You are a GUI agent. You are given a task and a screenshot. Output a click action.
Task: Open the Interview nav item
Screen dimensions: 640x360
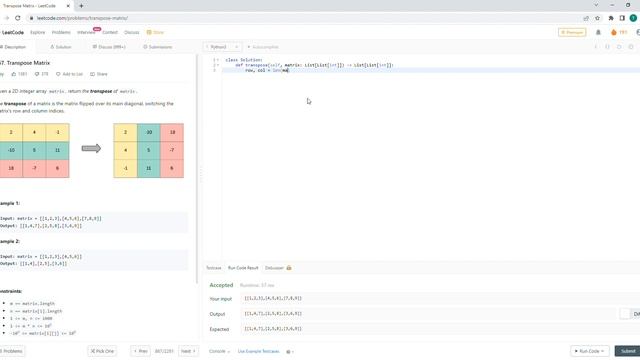(86, 32)
